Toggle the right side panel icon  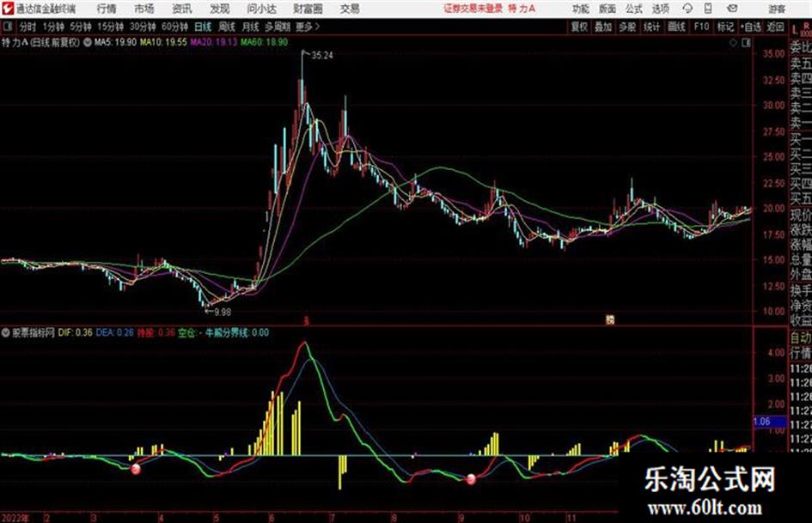[x=746, y=43]
